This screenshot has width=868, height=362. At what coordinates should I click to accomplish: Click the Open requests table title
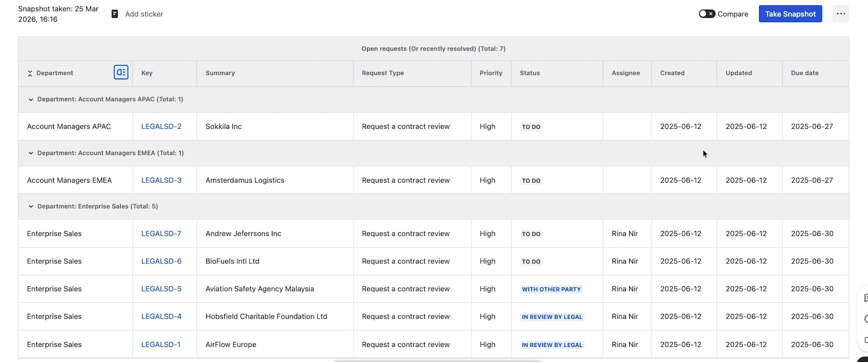tap(434, 49)
